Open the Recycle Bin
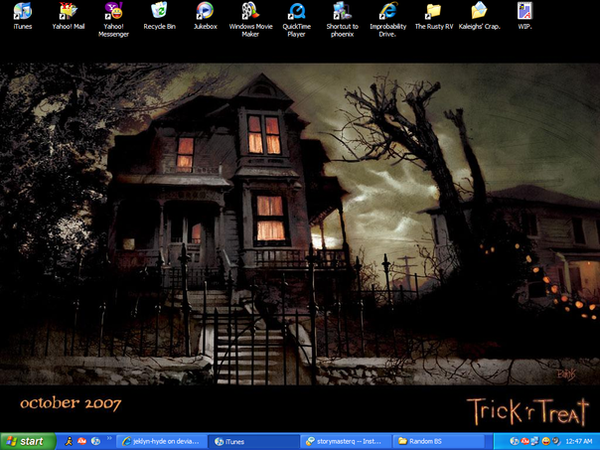This screenshot has height=450, width=600. point(160,16)
